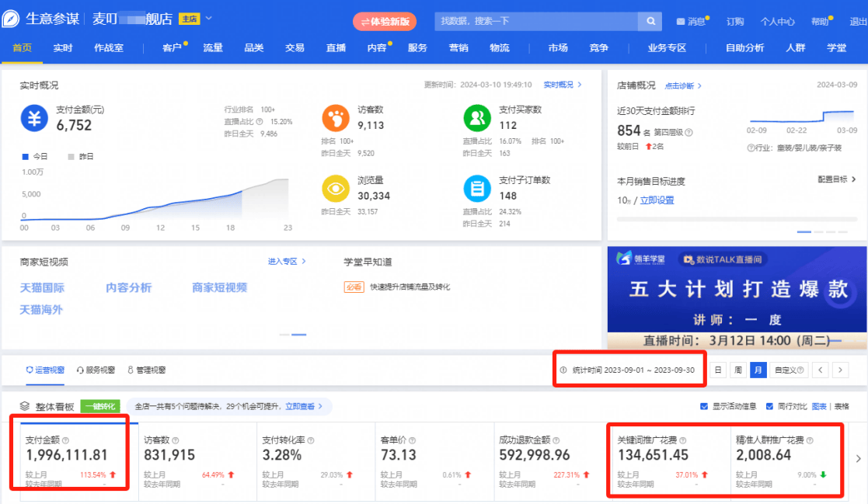Toggle 昨日 legend series

pyautogui.click(x=80, y=157)
